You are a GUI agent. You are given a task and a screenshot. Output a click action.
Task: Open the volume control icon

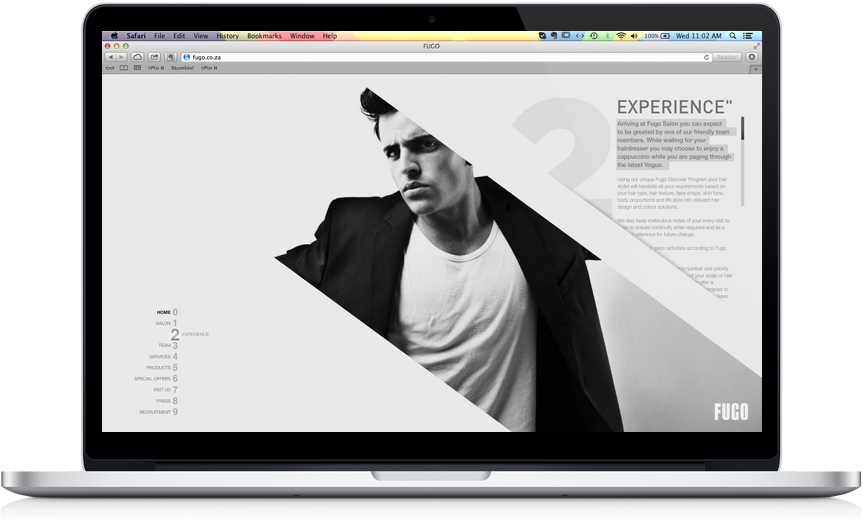pyautogui.click(x=634, y=36)
